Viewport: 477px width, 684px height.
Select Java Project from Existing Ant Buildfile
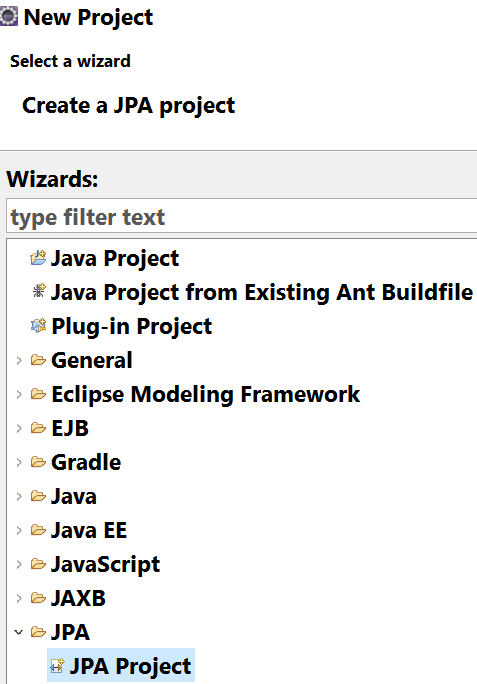262,292
